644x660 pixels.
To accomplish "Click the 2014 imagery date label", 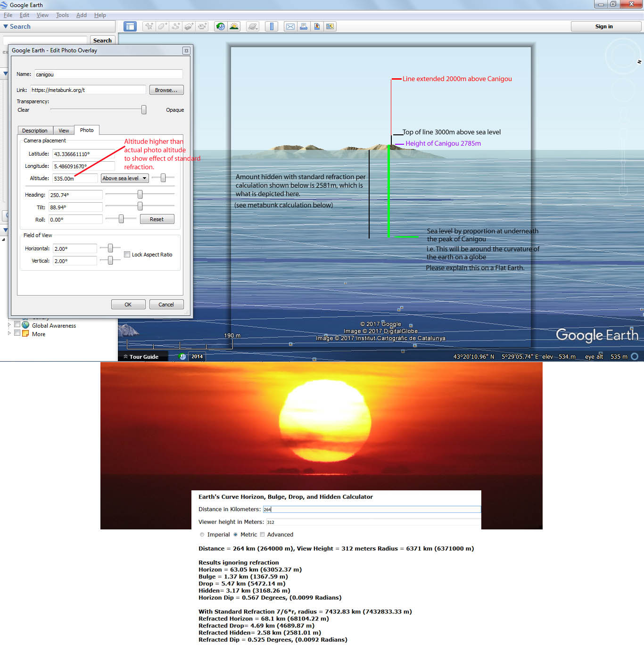I will click(x=197, y=356).
